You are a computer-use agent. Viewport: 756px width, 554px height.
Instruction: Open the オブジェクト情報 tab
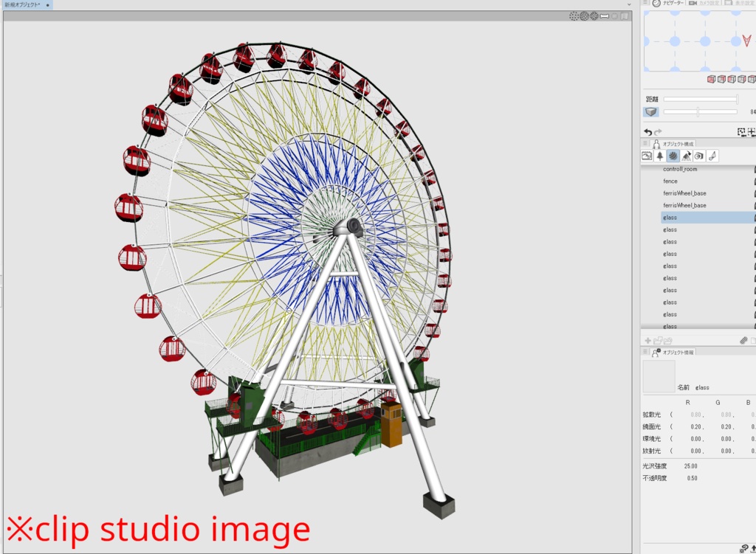(673, 352)
